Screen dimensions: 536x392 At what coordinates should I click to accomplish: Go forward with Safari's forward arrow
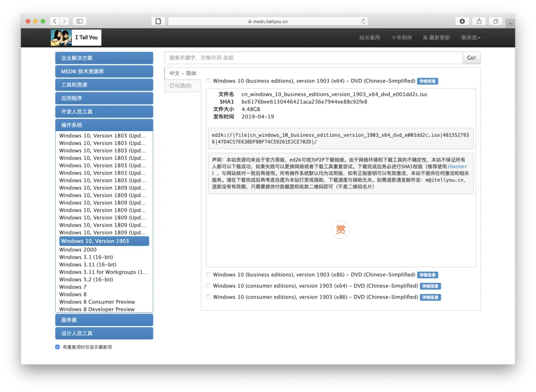64,21
